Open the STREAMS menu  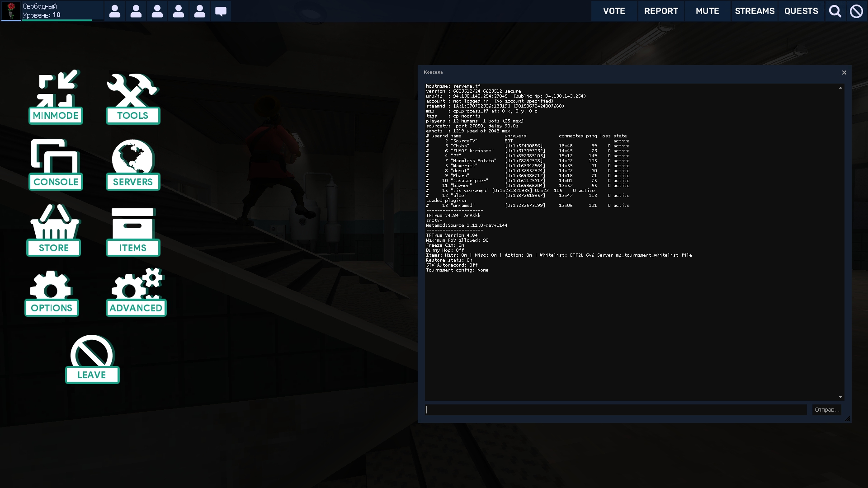coord(755,11)
